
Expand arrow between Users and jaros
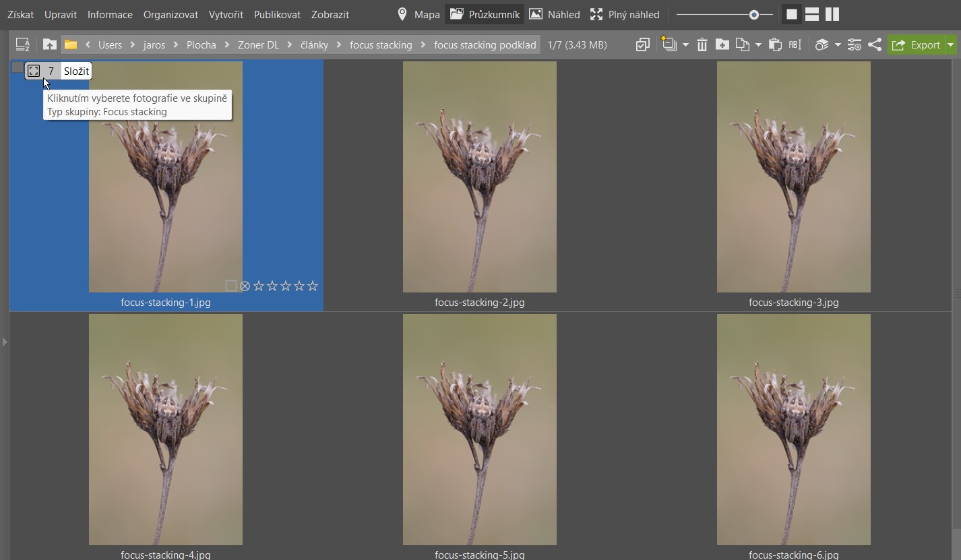[x=133, y=45]
